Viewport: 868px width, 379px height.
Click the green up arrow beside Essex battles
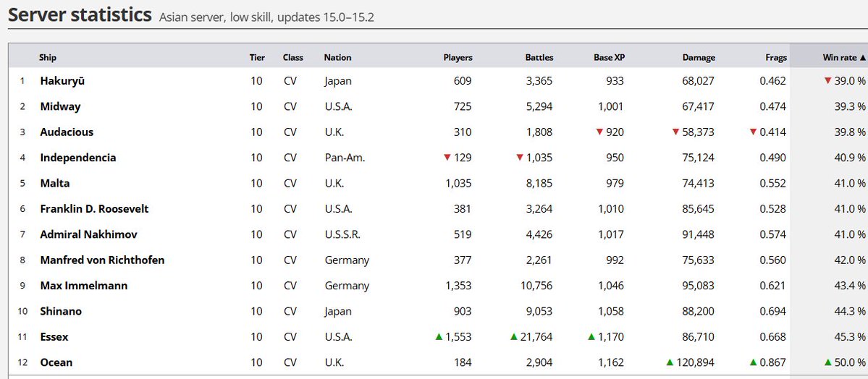[514, 336]
